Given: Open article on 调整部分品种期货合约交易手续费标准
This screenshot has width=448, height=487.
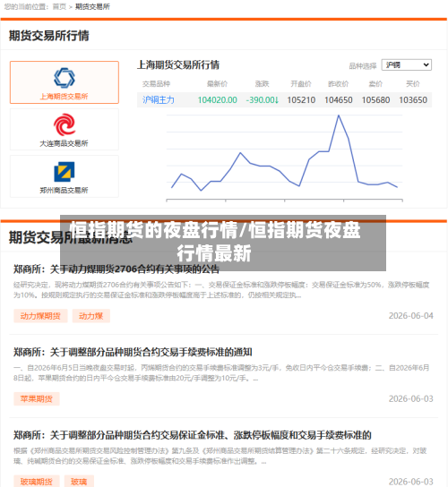Looking at the screenshot, I should (x=133, y=352).
